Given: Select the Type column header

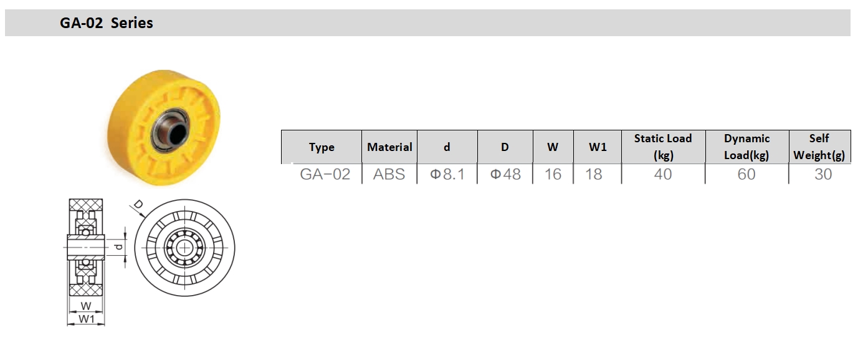Looking at the screenshot, I should pos(322,147).
